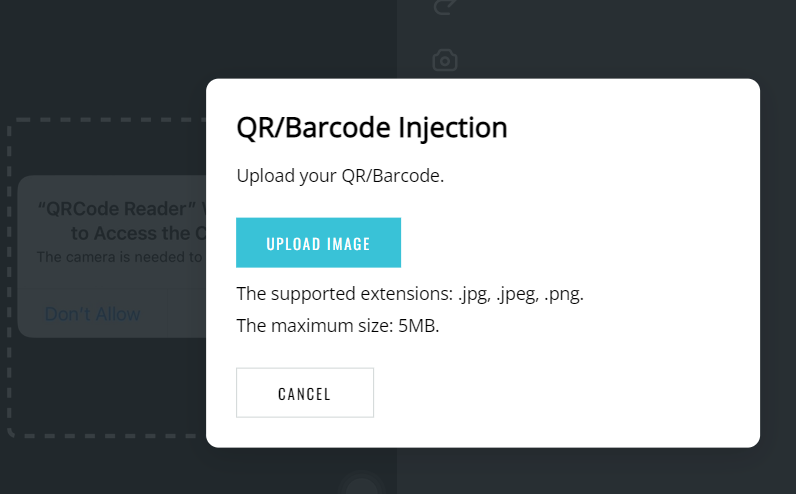Viewport: 796px width, 494px height.
Task: Click the supported extensions line
Action: pyautogui.click(x=410, y=294)
